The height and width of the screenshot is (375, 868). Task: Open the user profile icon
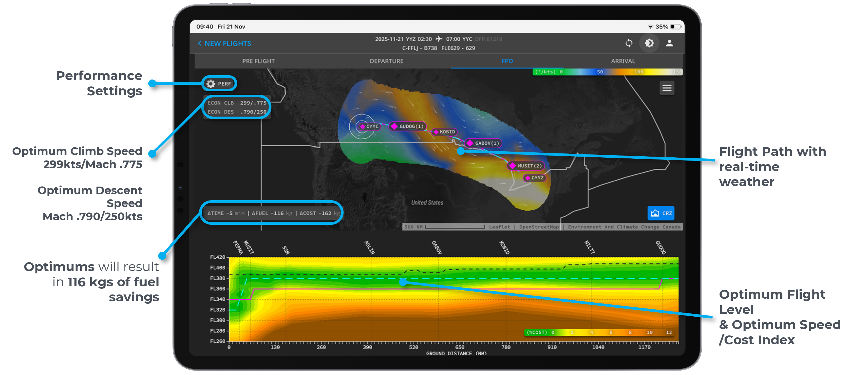(x=669, y=43)
